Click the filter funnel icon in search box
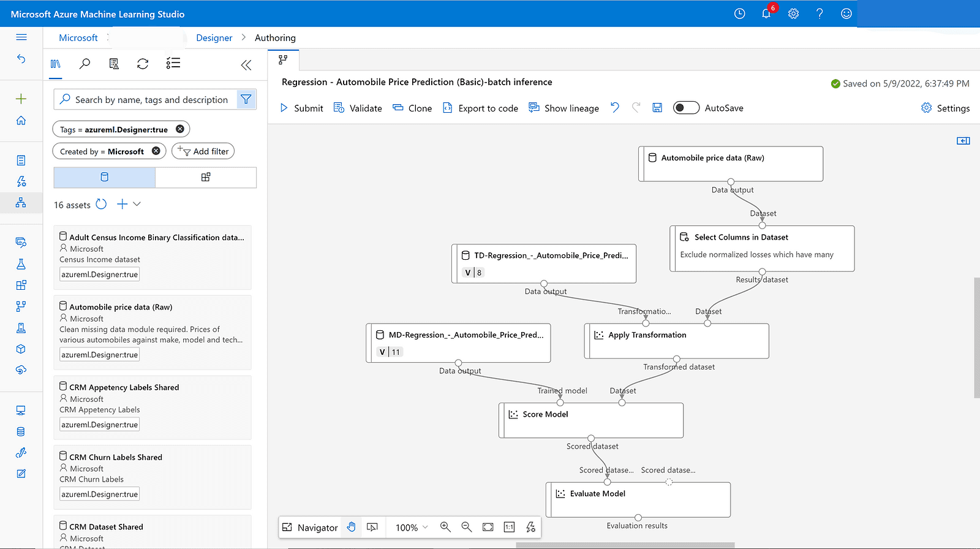Image resolution: width=980 pixels, height=549 pixels. (246, 99)
